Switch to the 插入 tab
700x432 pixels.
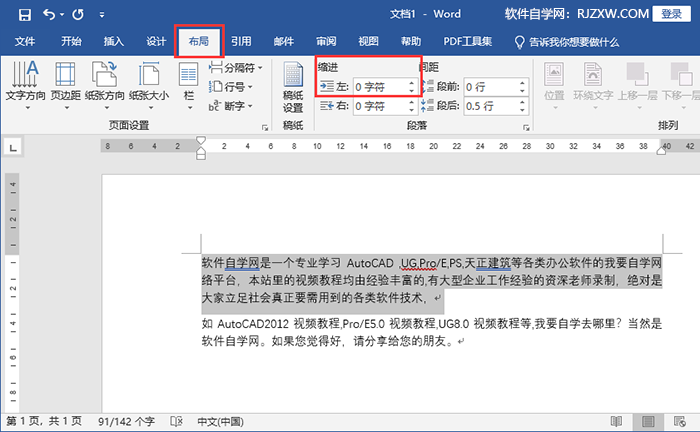pos(114,42)
